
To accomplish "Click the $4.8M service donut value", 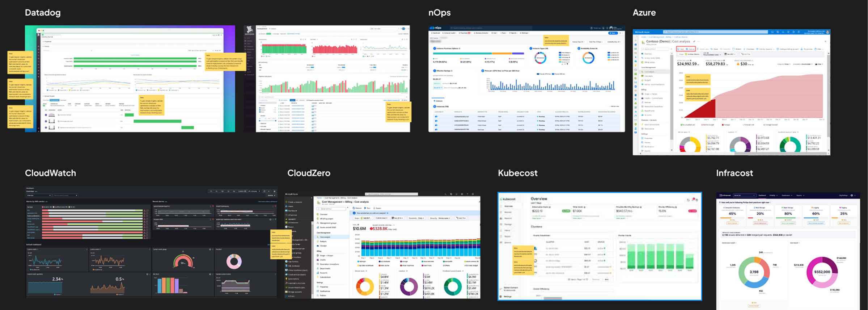I will [384, 277].
